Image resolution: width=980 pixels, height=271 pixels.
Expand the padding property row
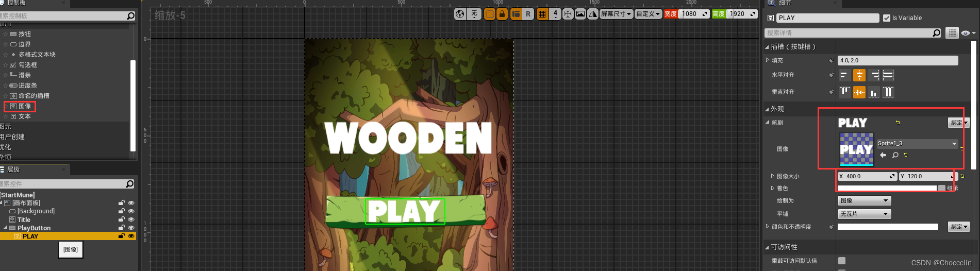[x=767, y=60]
